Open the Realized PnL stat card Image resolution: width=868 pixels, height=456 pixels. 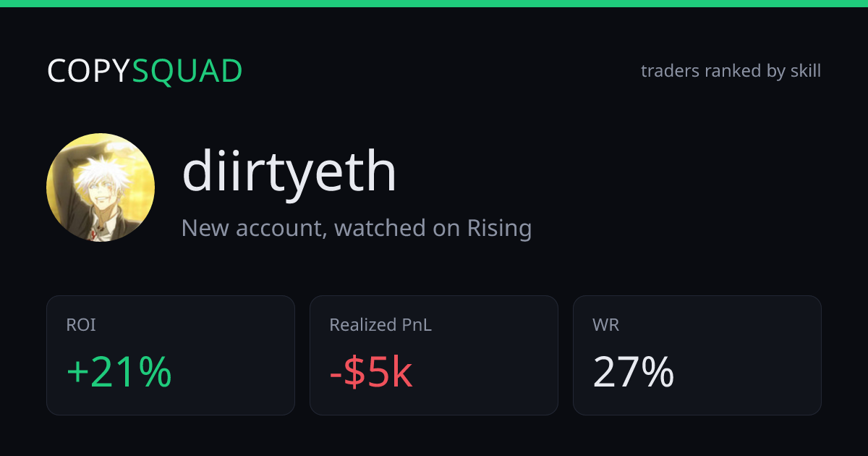coord(434,355)
